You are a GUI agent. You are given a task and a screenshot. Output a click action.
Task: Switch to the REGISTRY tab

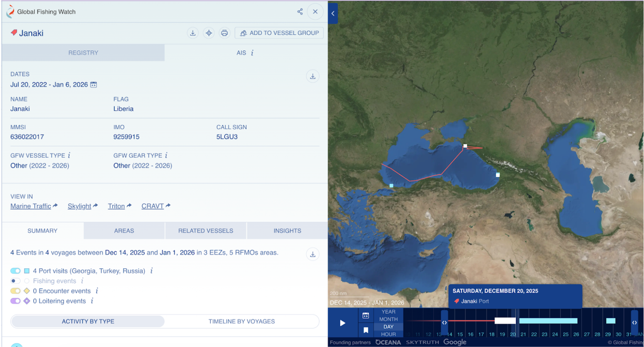[83, 53]
